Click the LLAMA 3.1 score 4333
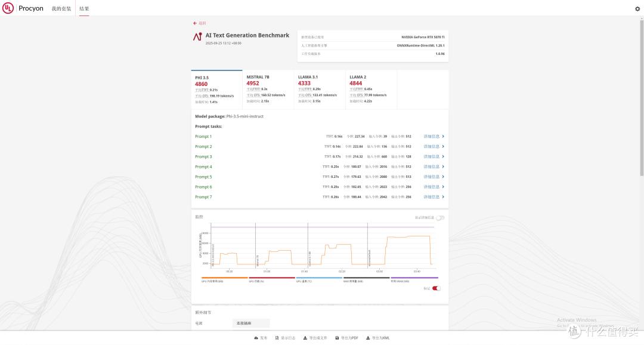 [x=304, y=83]
